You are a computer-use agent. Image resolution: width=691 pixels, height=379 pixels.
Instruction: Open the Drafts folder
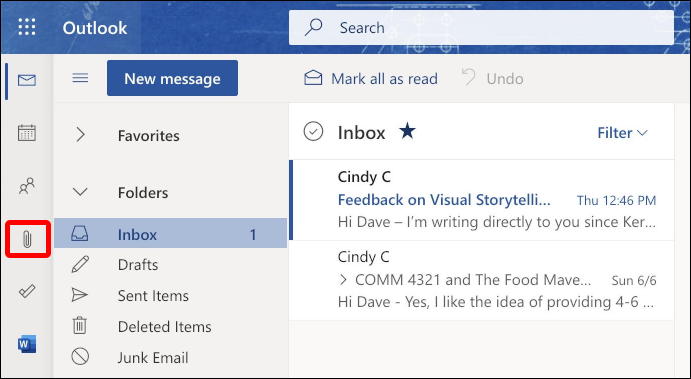click(171, 265)
